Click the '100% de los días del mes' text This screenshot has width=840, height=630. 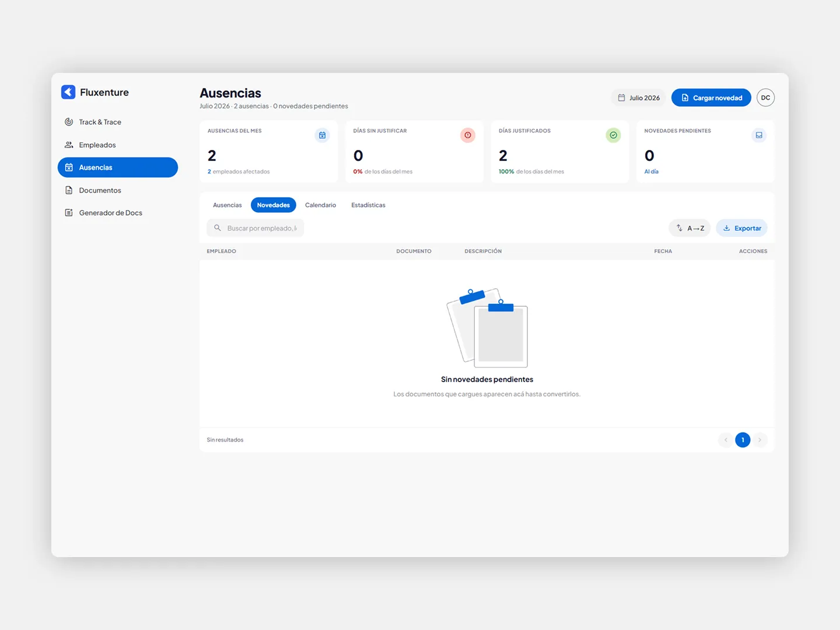coord(531,171)
